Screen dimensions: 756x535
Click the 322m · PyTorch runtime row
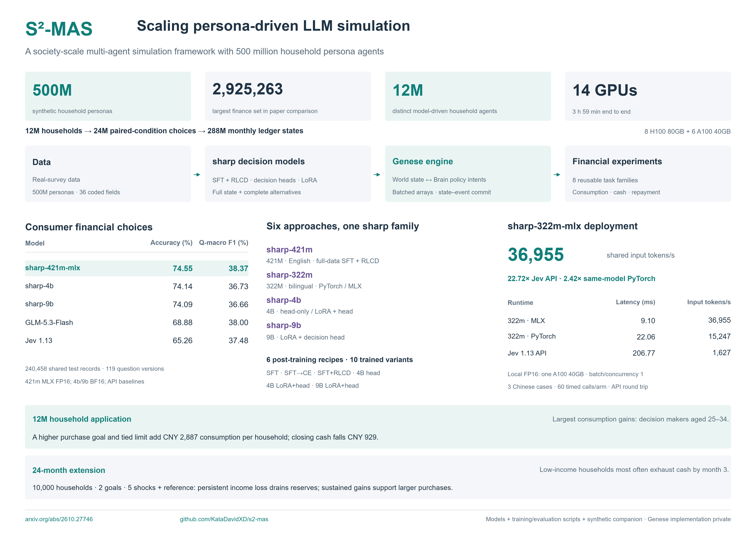coord(619,337)
